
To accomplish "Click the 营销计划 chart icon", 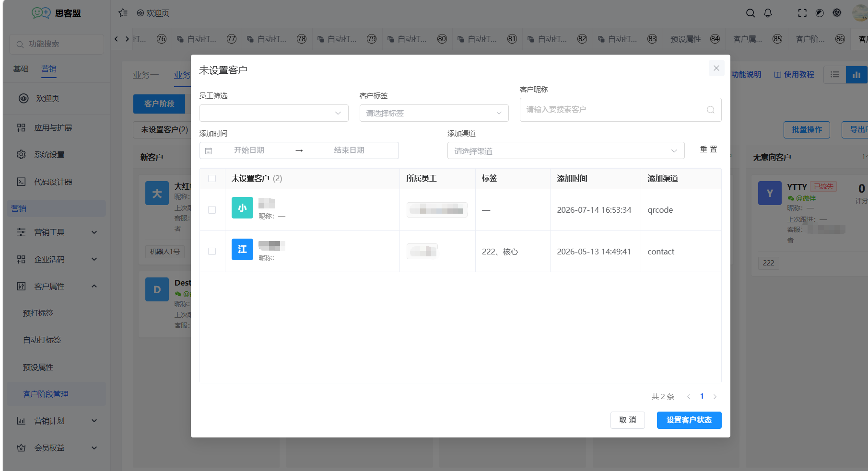I will point(21,421).
